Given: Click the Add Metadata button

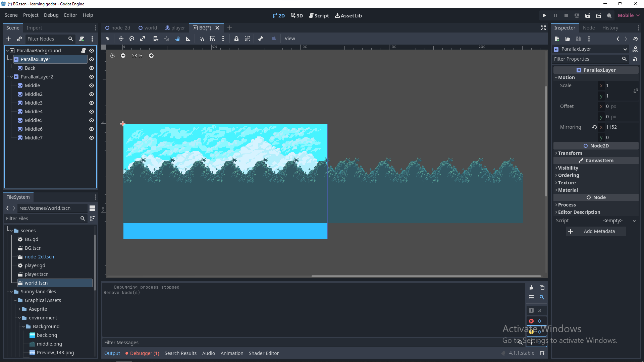Looking at the screenshot, I should point(596,231).
